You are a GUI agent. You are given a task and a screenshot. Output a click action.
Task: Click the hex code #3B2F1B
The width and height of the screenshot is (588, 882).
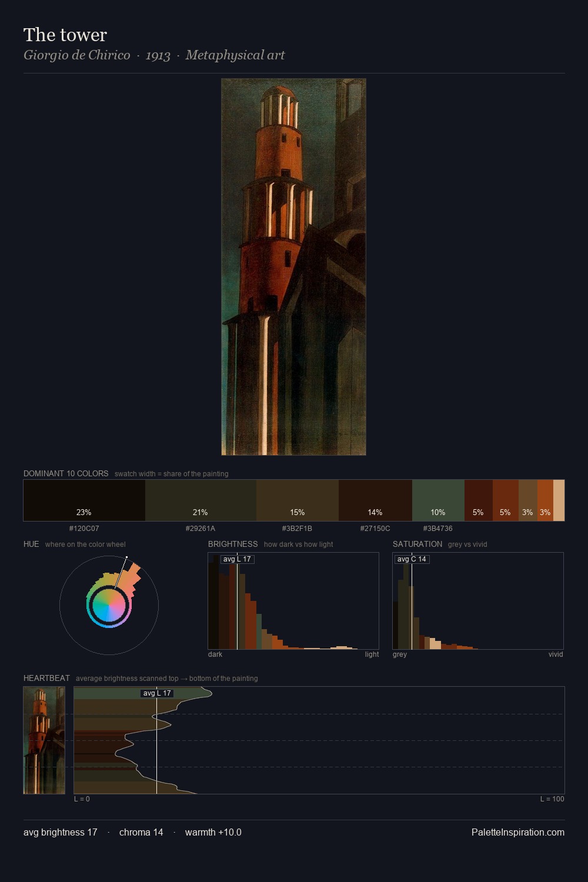(x=297, y=529)
